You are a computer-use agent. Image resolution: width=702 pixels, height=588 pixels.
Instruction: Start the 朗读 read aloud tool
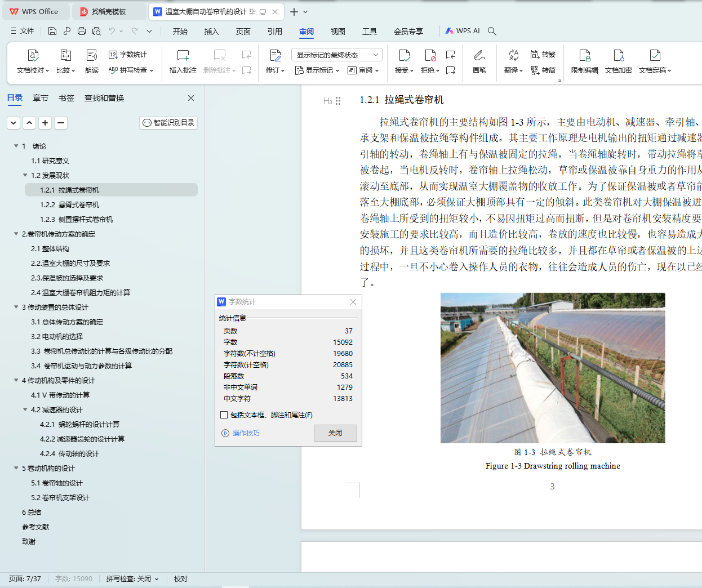point(92,62)
